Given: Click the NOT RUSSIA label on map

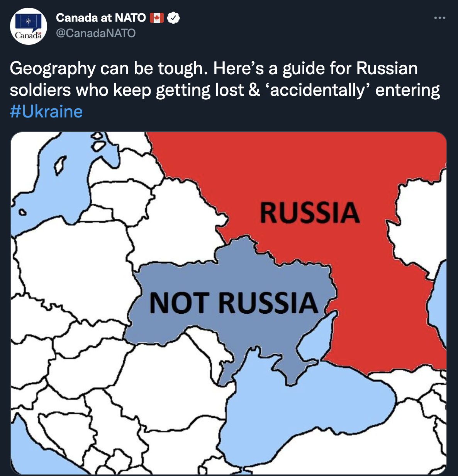Looking at the screenshot, I should [234, 303].
